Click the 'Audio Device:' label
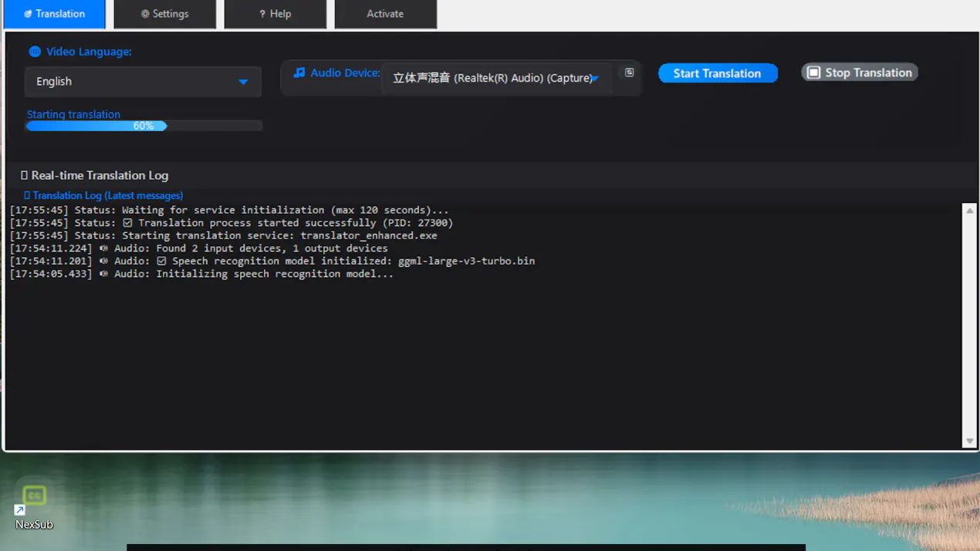980x551 pixels. (x=345, y=73)
